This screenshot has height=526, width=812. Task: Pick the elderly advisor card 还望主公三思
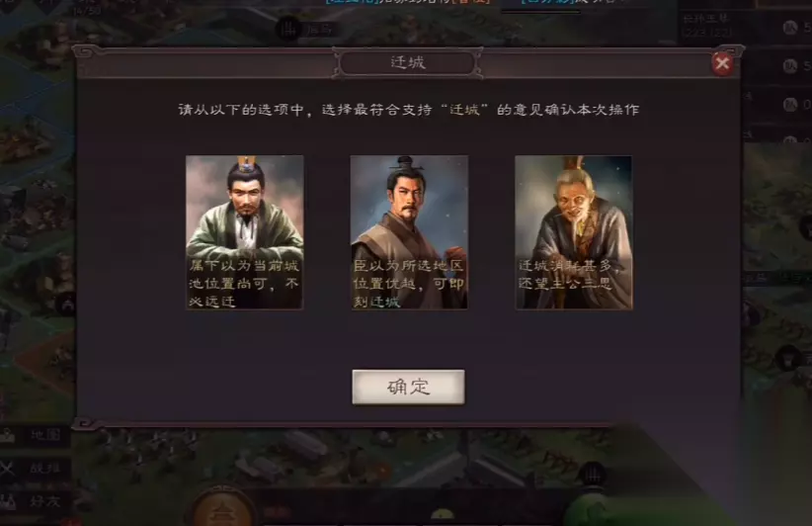point(574,232)
